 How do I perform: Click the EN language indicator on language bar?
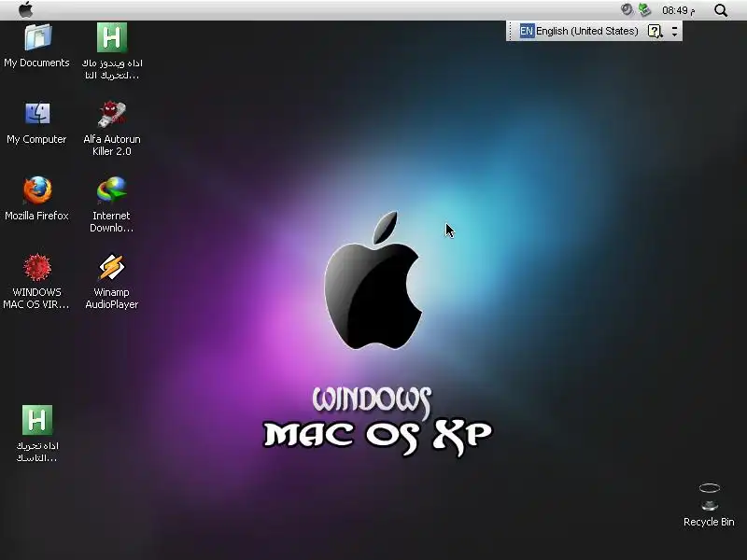pos(527,31)
